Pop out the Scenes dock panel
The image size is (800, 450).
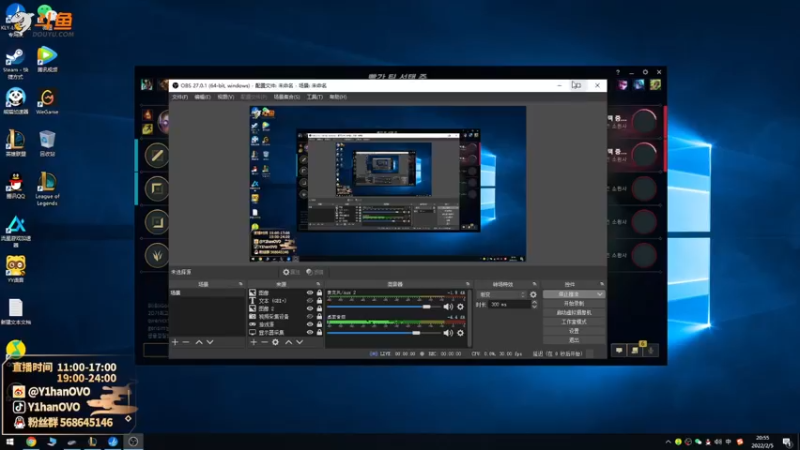click(240, 284)
